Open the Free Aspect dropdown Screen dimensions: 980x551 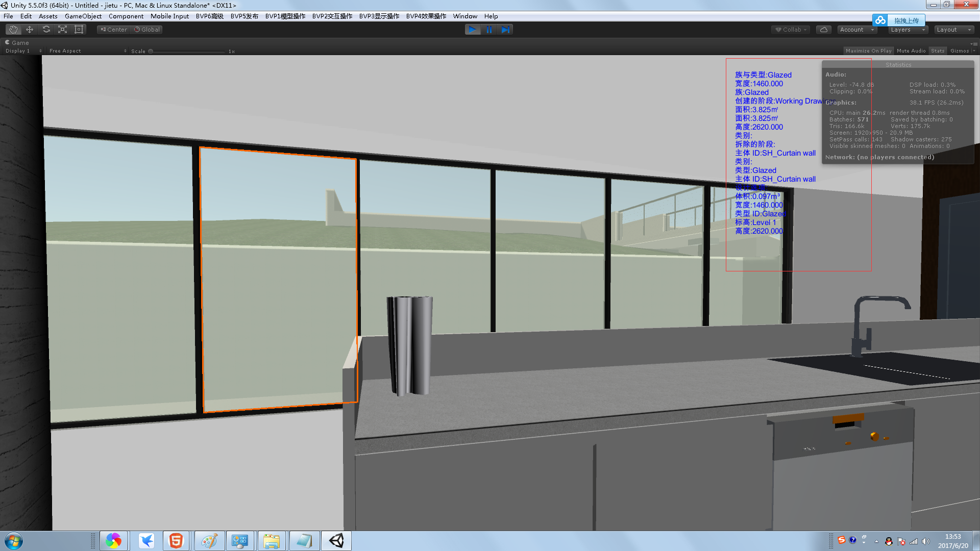87,51
